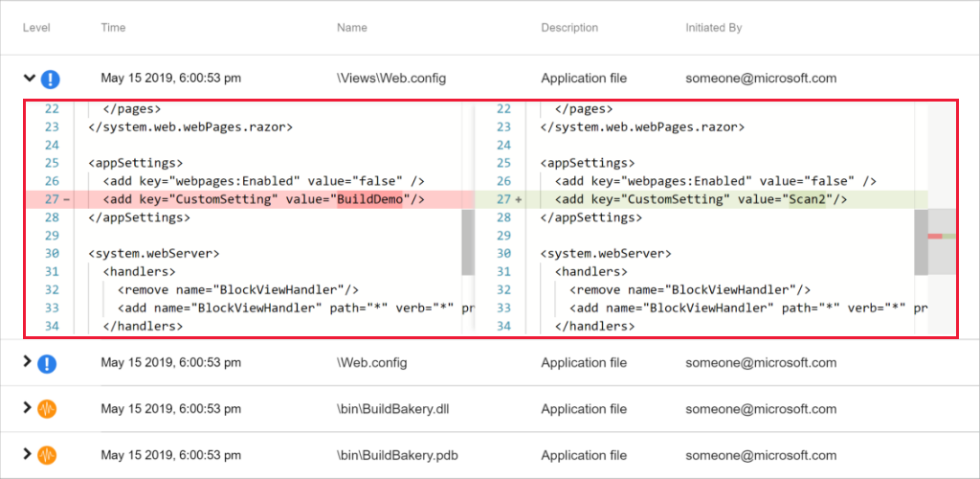Expand the \bin\BuildBakery.pdb change row
Screen dimensions: 980x479
click(x=28, y=454)
